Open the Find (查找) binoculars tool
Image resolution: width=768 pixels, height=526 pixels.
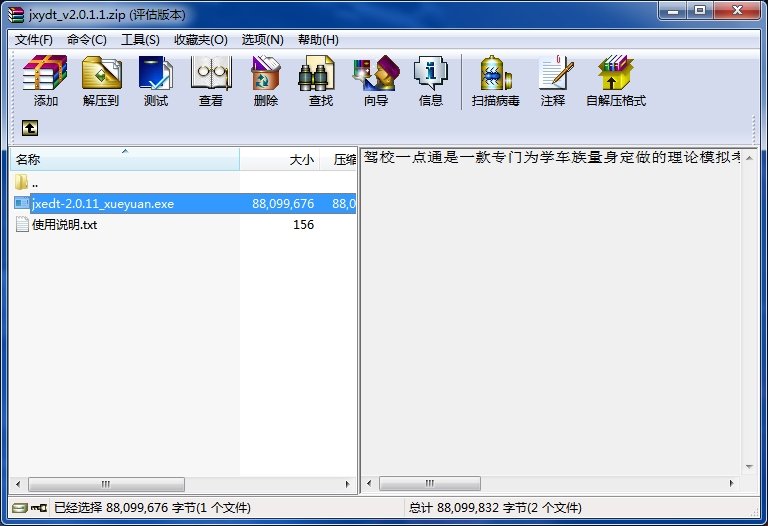coord(321,80)
